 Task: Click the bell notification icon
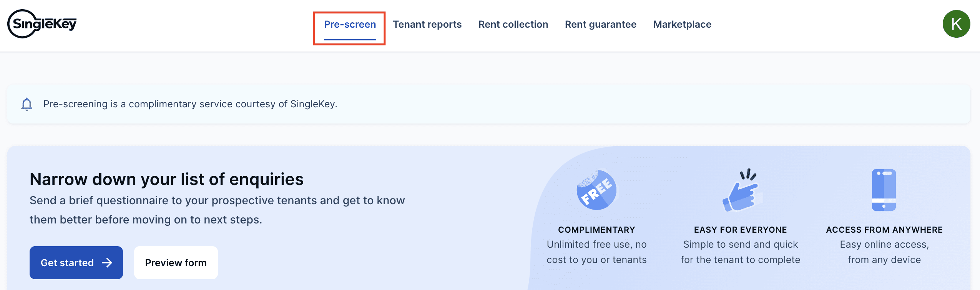pyautogui.click(x=27, y=104)
